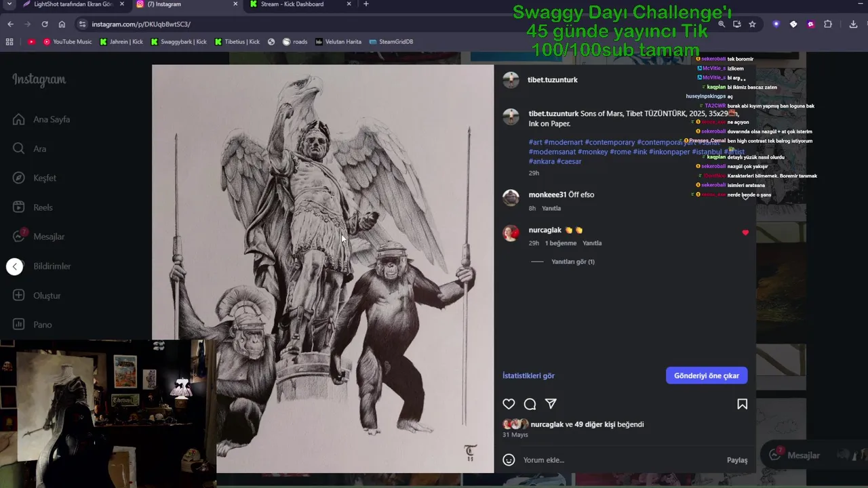Unlike nurcaglak's comment red heart

pos(745,232)
